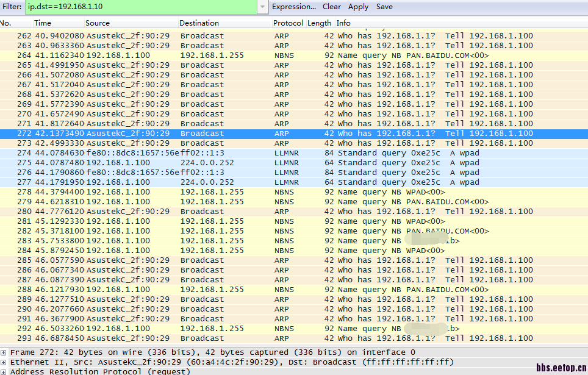Select packet 281 NBNS WPAD query
Viewport: 588px width, 375px height.
click(294, 221)
